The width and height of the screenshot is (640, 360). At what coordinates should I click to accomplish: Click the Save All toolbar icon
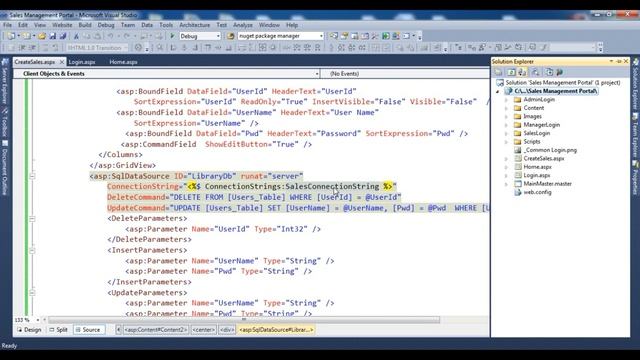[x=63, y=36]
